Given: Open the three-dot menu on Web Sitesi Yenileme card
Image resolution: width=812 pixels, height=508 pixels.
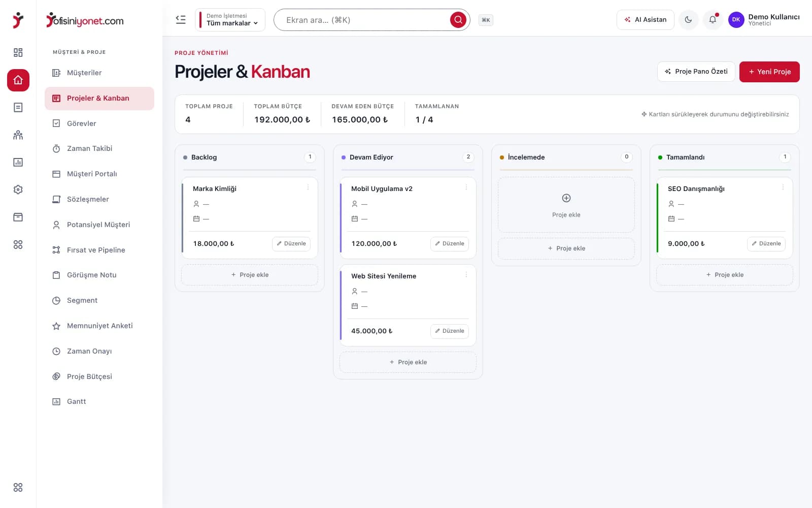Looking at the screenshot, I should (x=466, y=275).
